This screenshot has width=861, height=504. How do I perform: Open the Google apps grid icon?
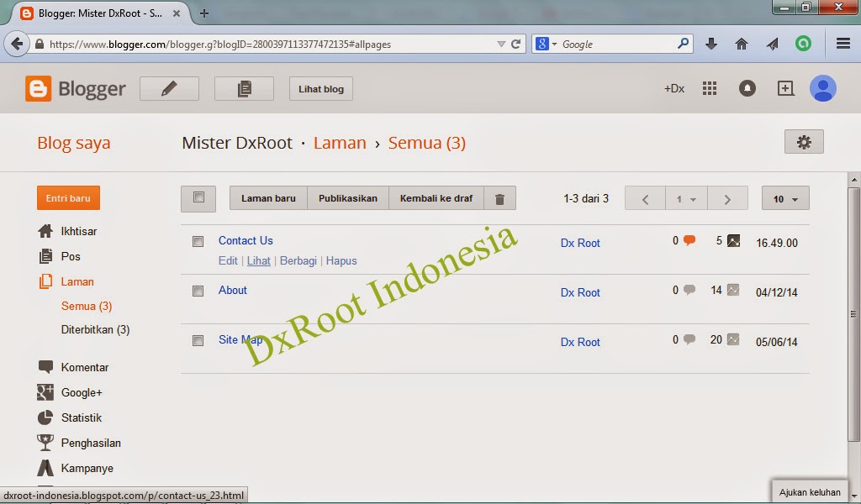(710, 88)
